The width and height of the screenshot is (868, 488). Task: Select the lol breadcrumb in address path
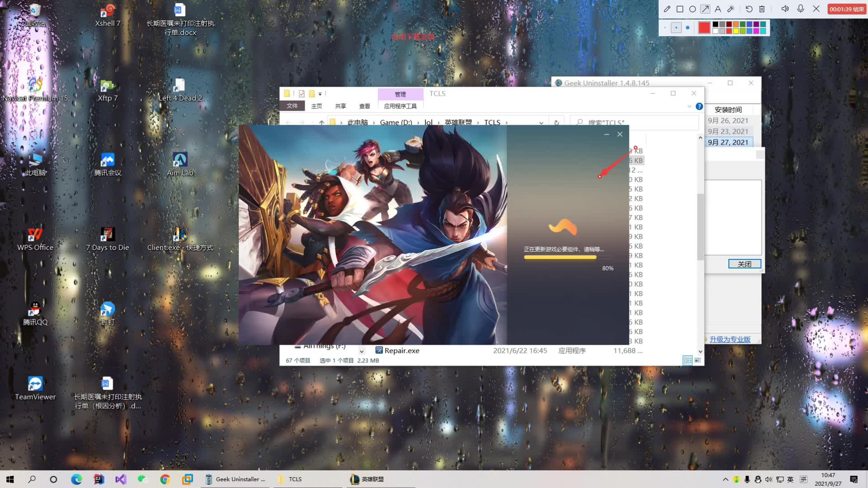tap(428, 122)
